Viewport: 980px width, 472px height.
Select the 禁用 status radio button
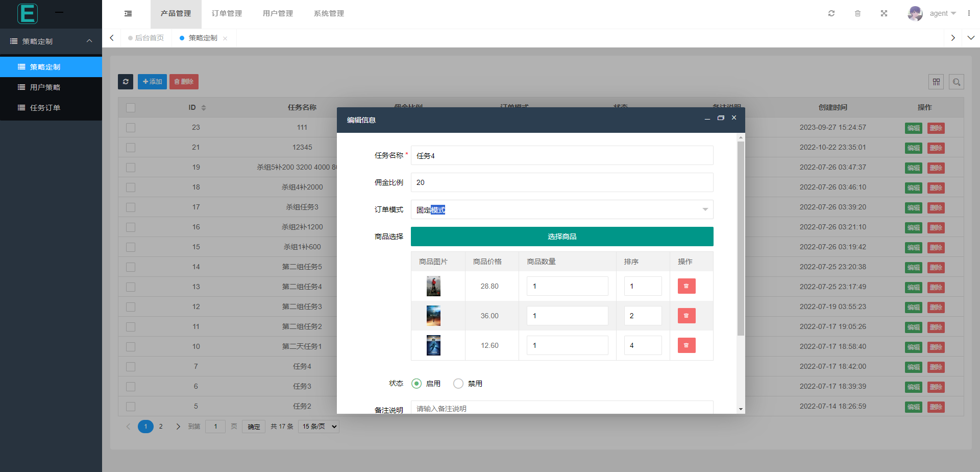[458, 383]
